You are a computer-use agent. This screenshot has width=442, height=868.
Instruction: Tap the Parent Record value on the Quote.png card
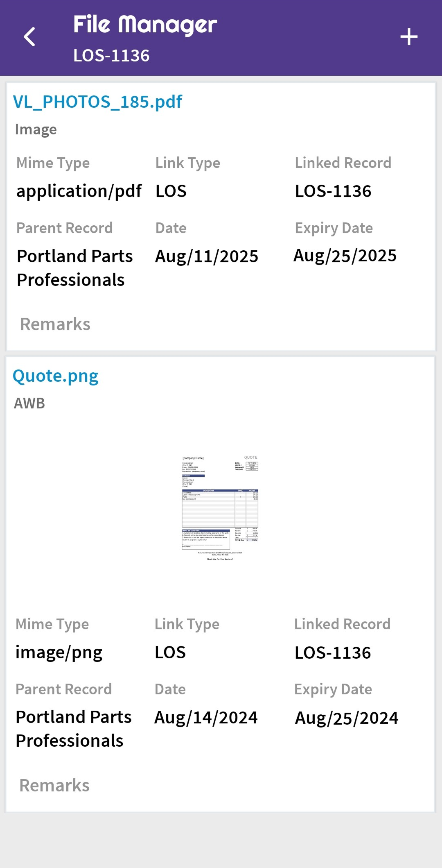tap(74, 729)
